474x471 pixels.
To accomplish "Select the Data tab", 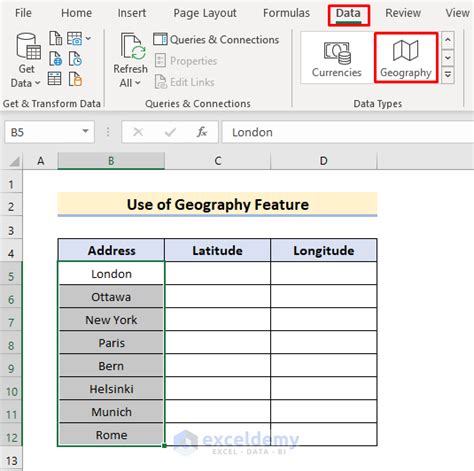I will coord(348,14).
